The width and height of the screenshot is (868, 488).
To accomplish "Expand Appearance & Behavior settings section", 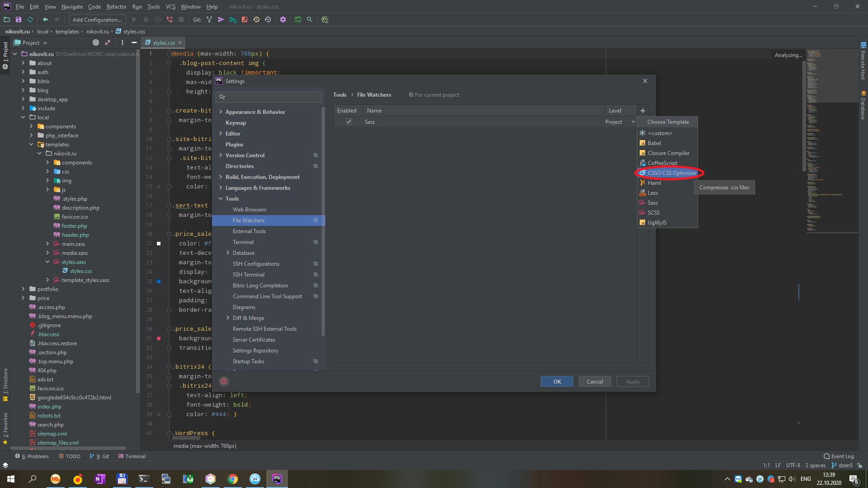I will (x=221, y=112).
